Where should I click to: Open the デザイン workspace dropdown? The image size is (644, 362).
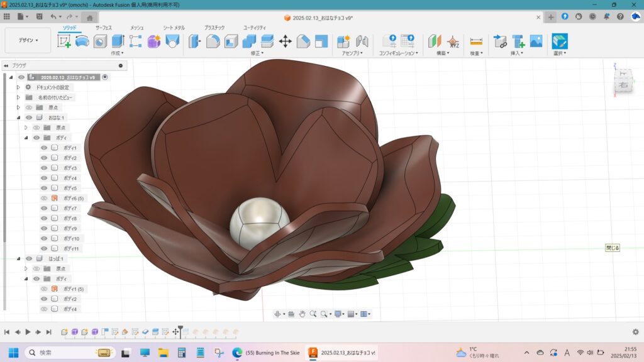pyautogui.click(x=28, y=40)
